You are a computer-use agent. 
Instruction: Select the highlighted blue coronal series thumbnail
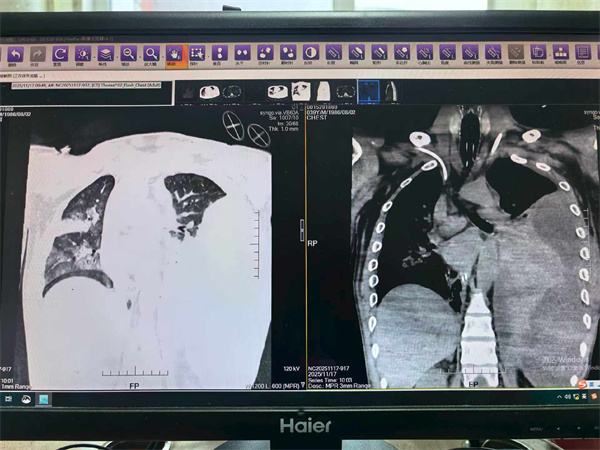[x=369, y=92]
